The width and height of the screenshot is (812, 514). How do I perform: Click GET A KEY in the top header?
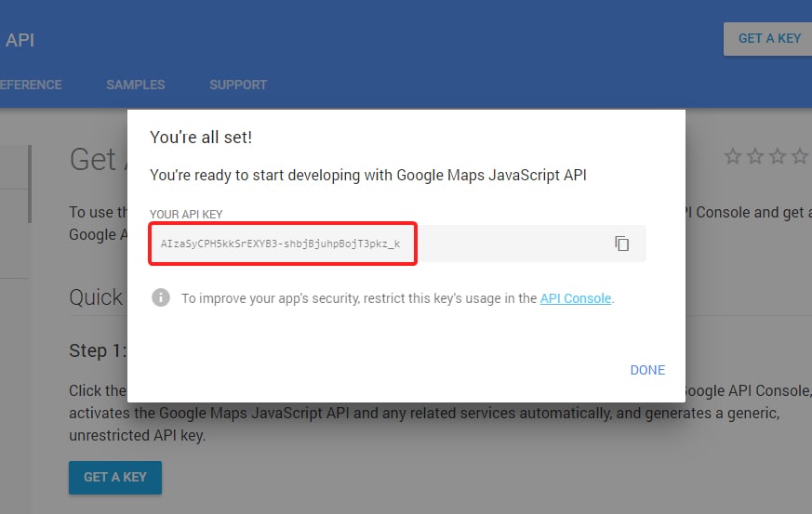(x=769, y=39)
